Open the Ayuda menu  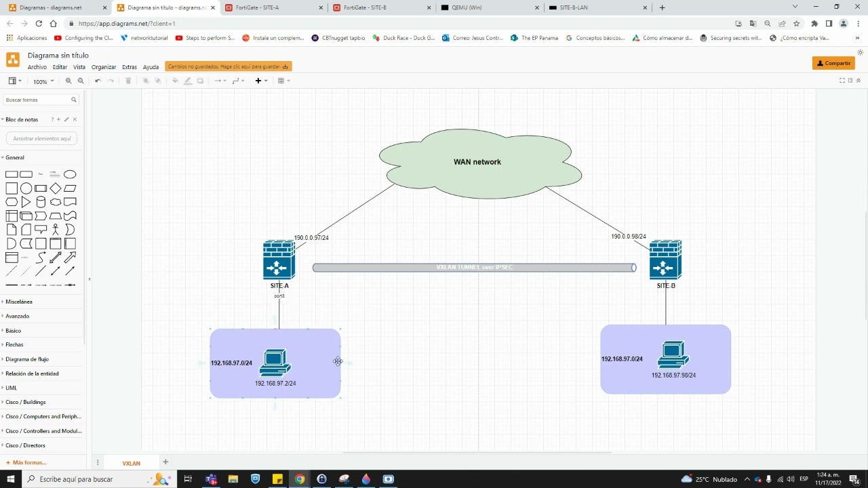click(x=151, y=67)
